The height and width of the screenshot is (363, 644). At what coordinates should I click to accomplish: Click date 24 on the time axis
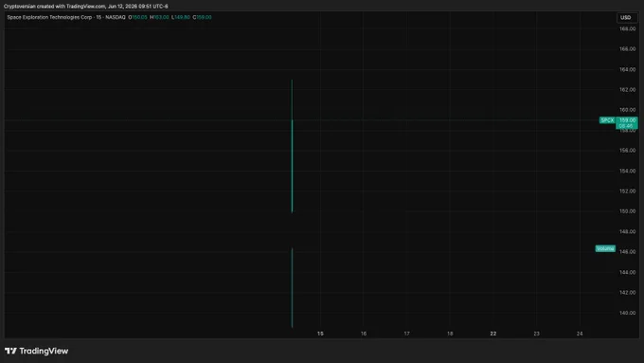coord(580,334)
